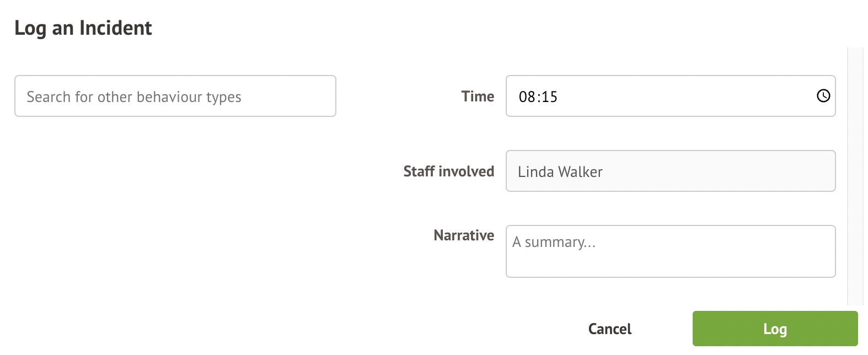Image resolution: width=868 pixels, height=355 pixels.
Task: Click the vertical scrollbar beside the form
Action: (x=855, y=176)
